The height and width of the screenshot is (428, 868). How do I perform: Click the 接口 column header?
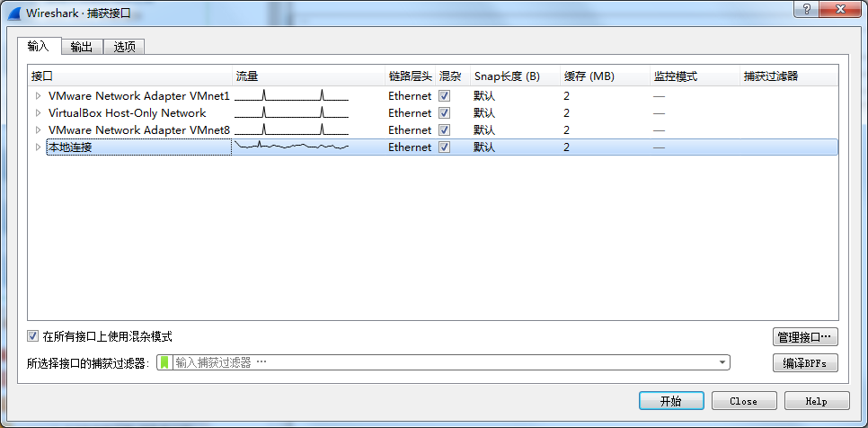[x=130, y=76]
